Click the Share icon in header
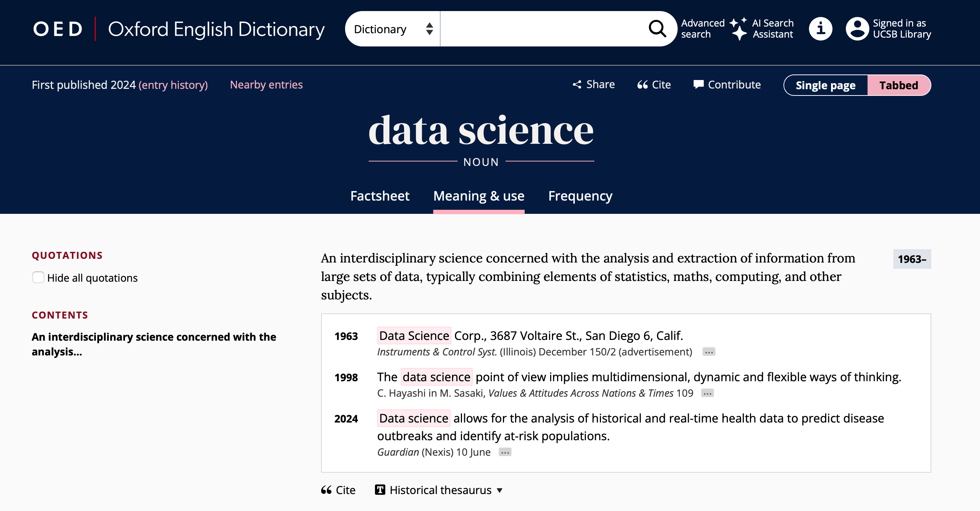This screenshot has width=980, height=511. (x=577, y=84)
